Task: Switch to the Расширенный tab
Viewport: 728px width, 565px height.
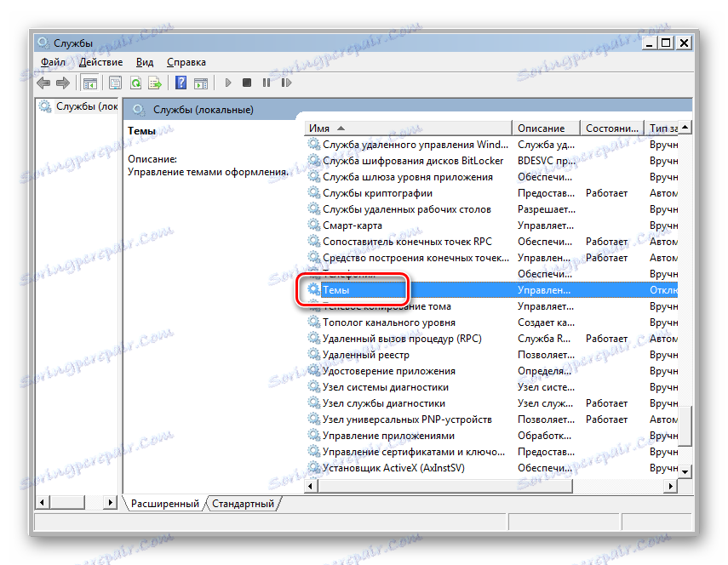Action: point(165,503)
